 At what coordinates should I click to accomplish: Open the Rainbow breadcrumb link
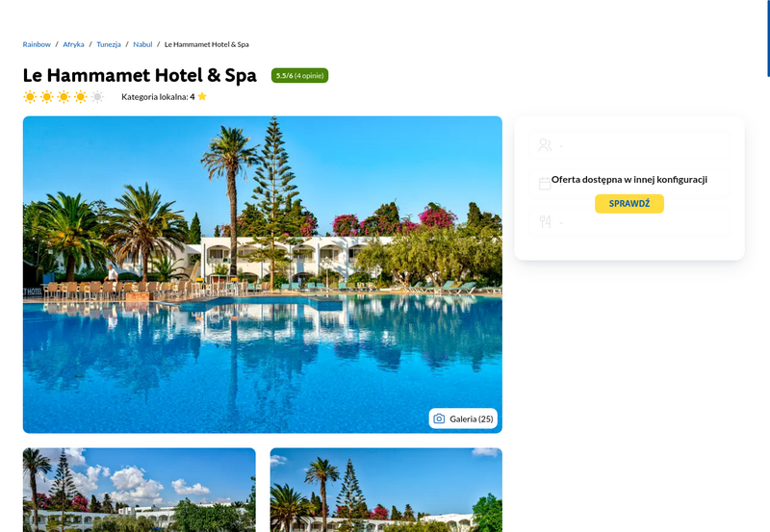tap(37, 44)
